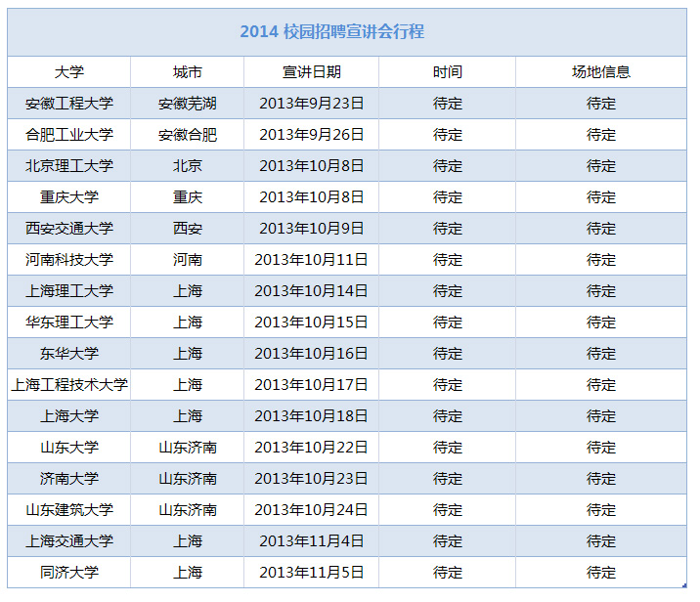Click the 宣讲日期 column header
This screenshot has height=602, width=700.
(312, 72)
